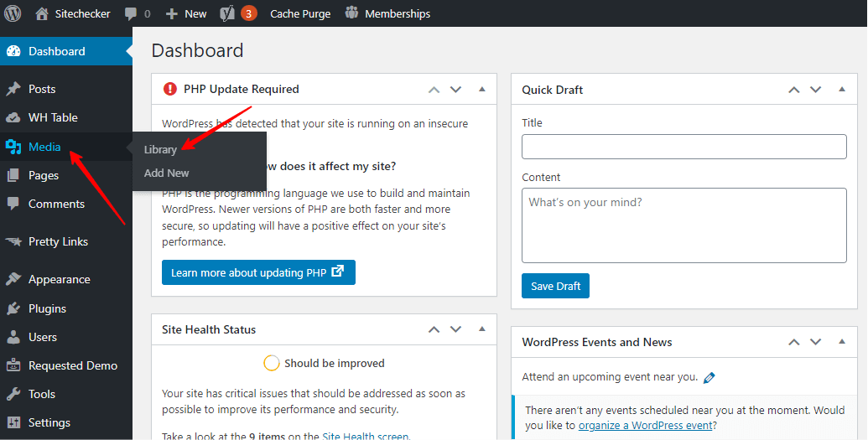The image size is (868, 440).
Task: Open the Site Health screen link
Action: 366,436
